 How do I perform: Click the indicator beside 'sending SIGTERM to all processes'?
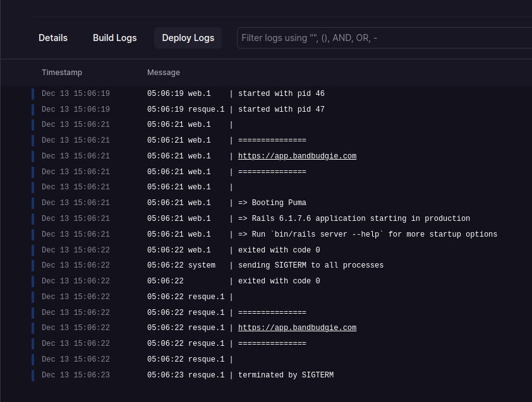[33, 265]
